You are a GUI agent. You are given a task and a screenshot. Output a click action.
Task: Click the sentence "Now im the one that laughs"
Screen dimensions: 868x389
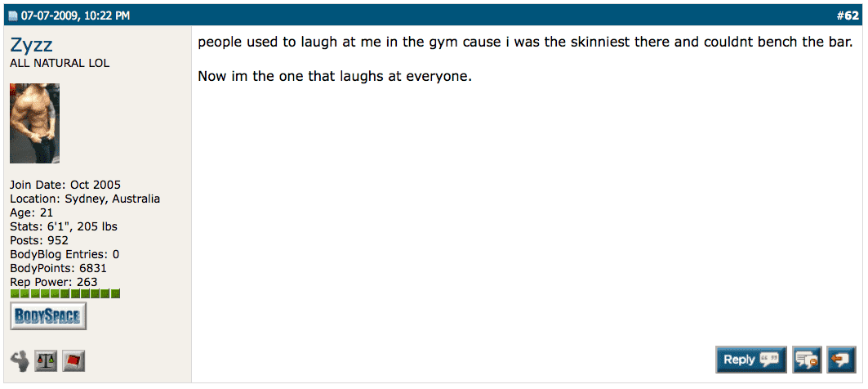point(335,78)
